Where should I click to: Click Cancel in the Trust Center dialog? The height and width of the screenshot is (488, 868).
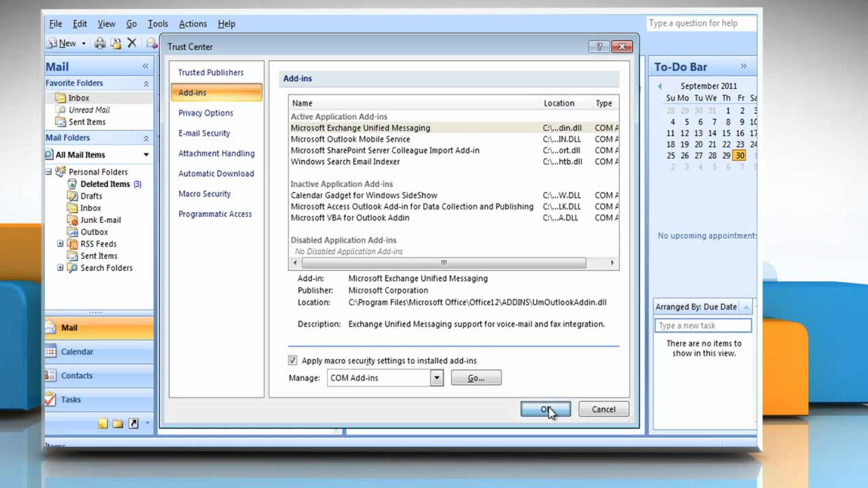coord(604,409)
